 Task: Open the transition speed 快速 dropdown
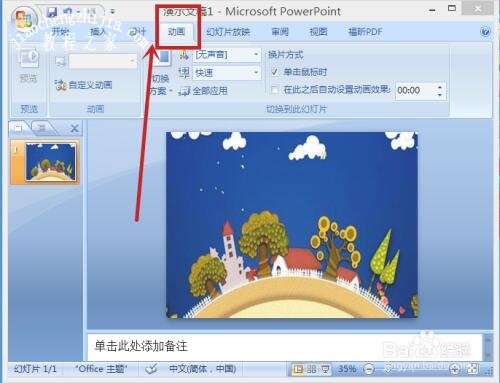click(x=227, y=72)
